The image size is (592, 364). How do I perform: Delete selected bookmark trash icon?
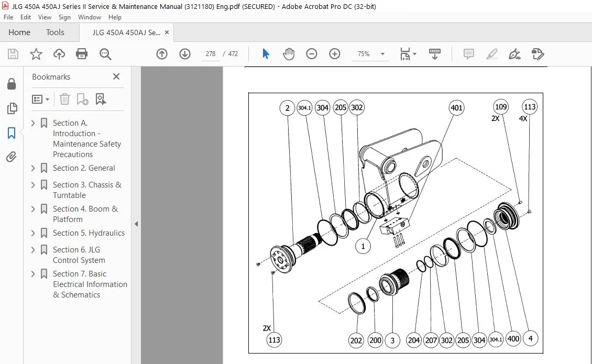tap(64, 99)
